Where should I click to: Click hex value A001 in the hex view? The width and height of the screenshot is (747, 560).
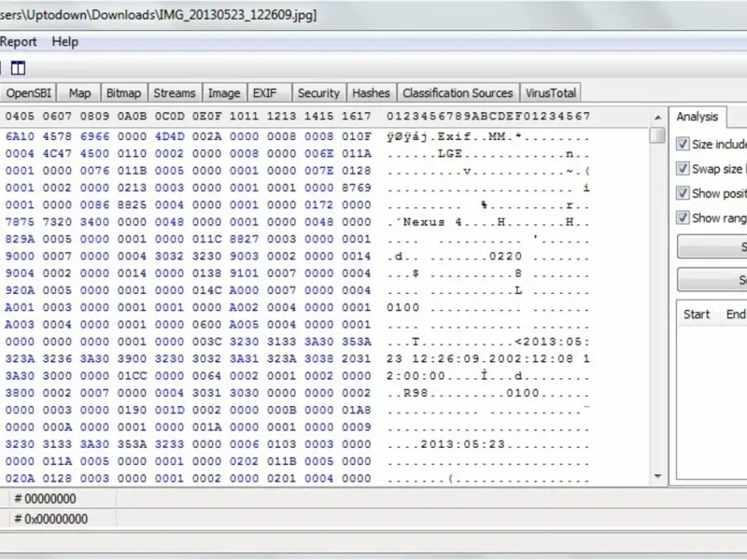20,308
